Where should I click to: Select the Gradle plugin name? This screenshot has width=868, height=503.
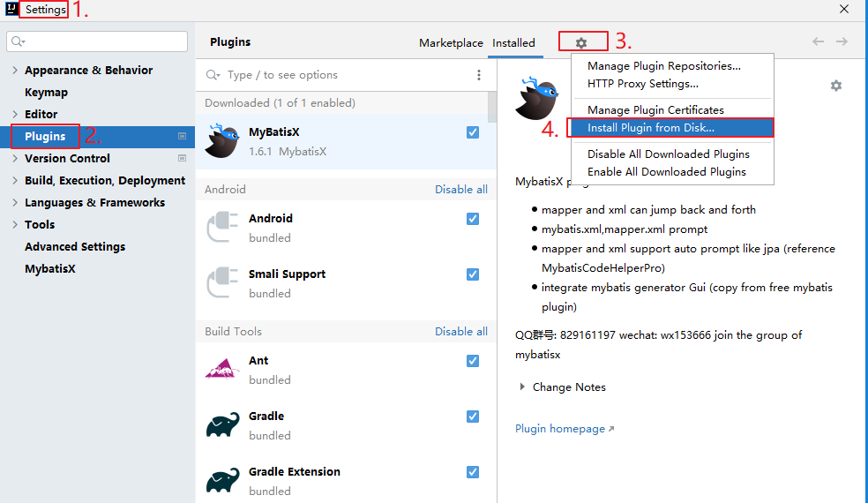tap(266, 416)
